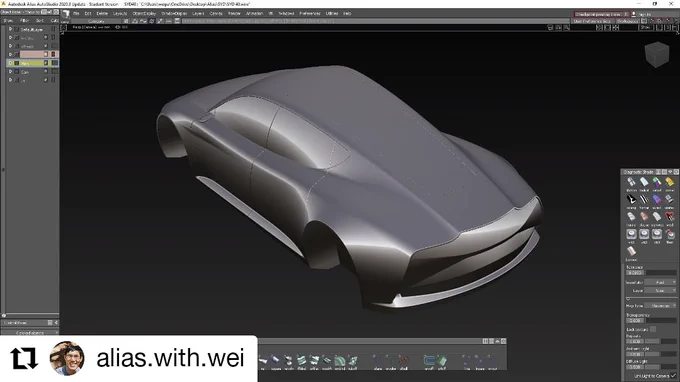The width and height of the screenshot is (680, 382).
Task: Open the Map Type dropdown
Action: pyautogui.click(x=660, y=306)
